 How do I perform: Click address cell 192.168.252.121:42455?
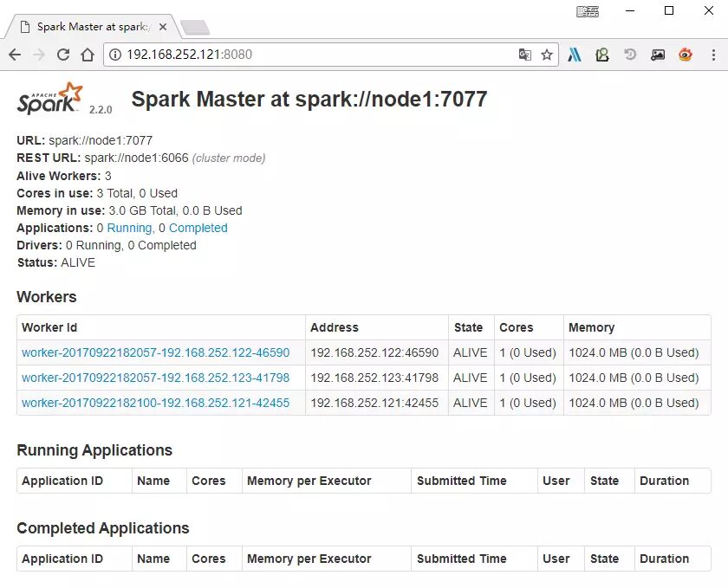[374, 403]
